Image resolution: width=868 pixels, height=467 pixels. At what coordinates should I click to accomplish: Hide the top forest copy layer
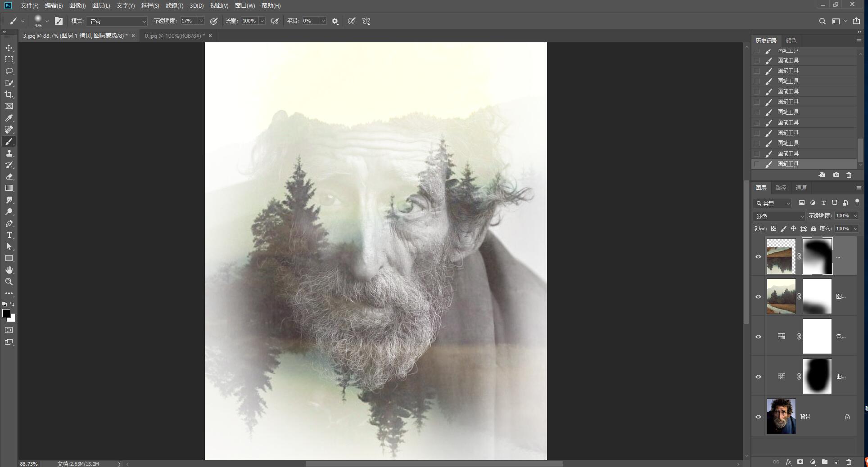pos(758,256)
